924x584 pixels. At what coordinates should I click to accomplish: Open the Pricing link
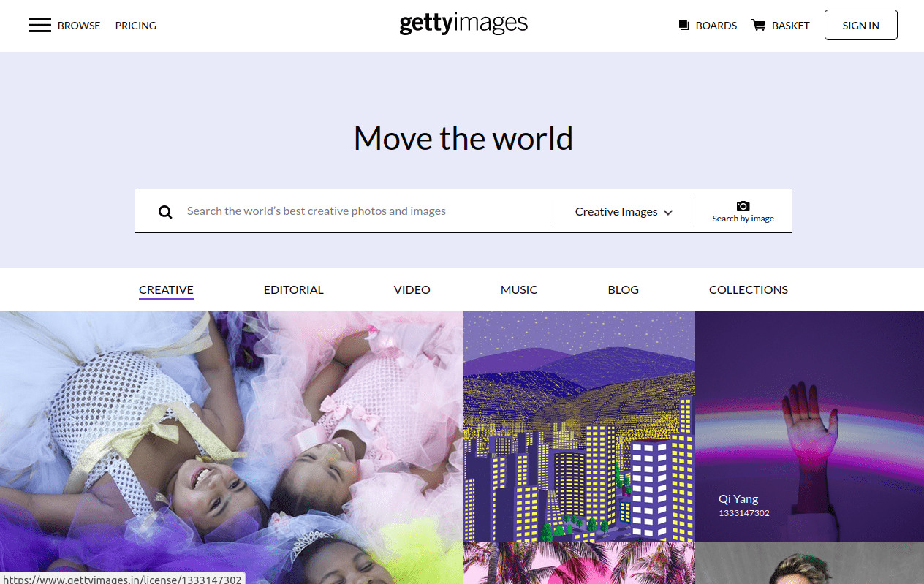136,26
